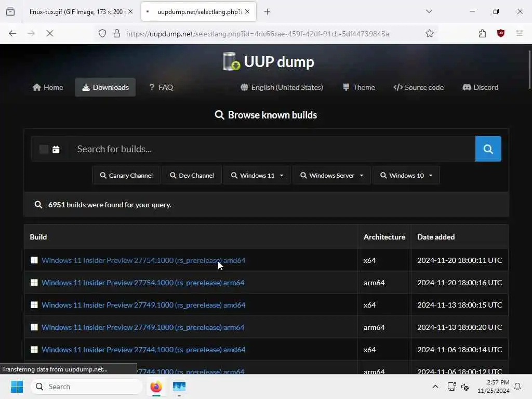
Task: Stop loading the page
Action: (x=49, y=33)
